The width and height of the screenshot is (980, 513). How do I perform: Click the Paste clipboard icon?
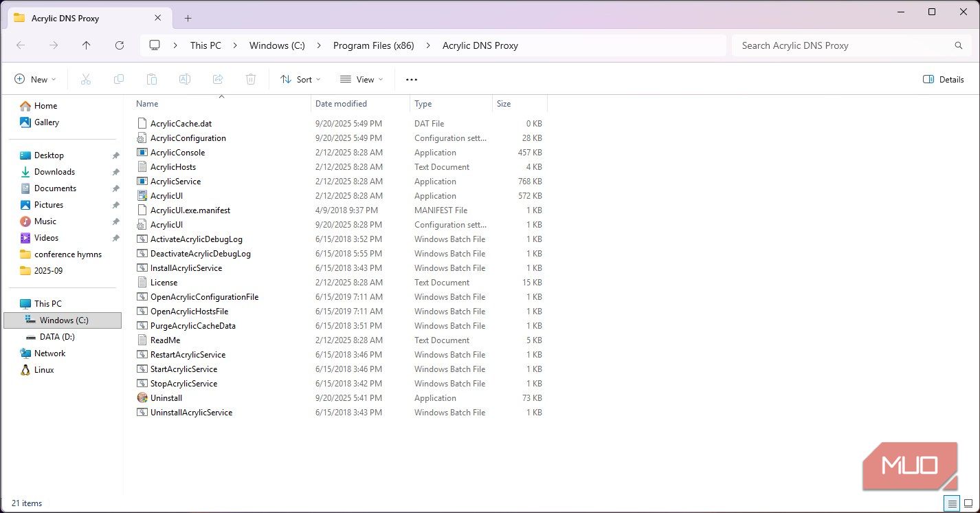pyautogui.click(x=152, y=79)
